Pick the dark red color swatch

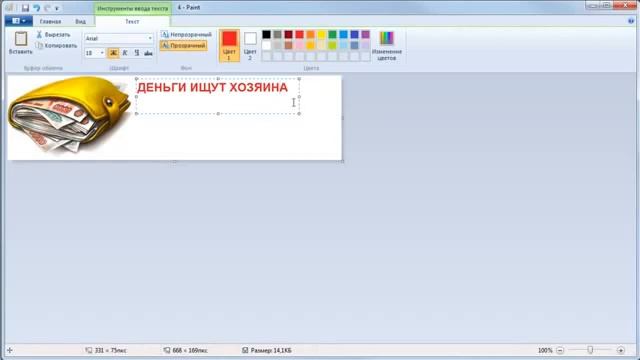[289, 34]
